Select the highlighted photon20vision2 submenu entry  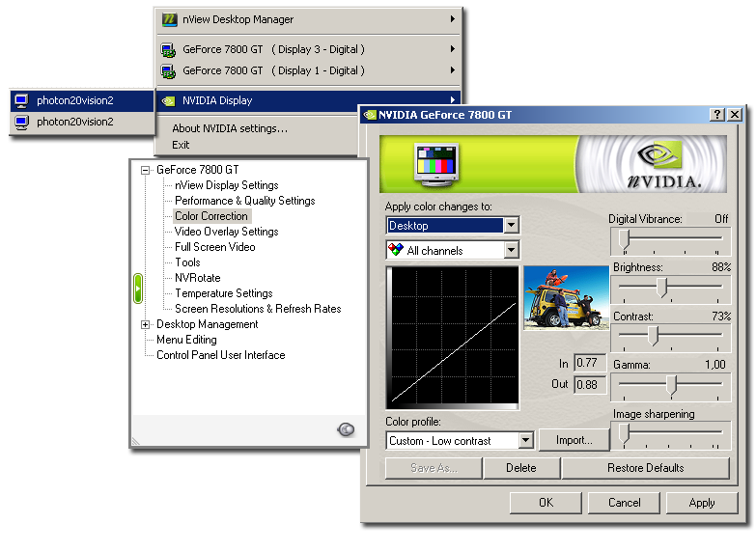tap(82, 100)
